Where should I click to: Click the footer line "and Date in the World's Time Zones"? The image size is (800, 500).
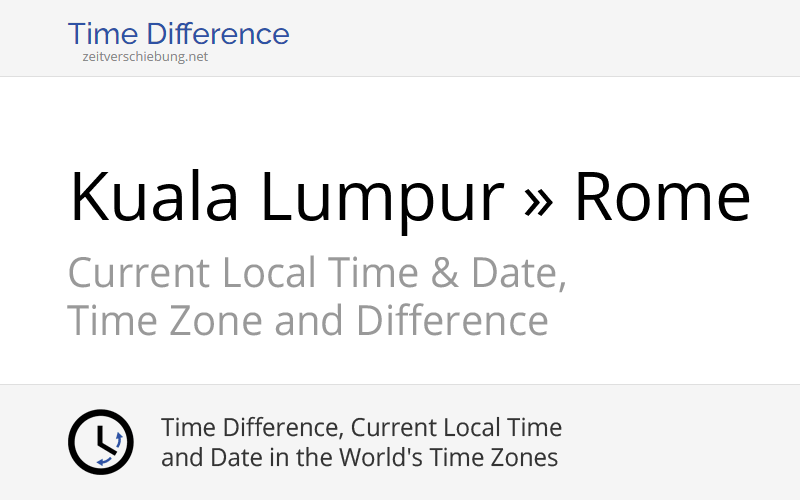pos(359,458)
